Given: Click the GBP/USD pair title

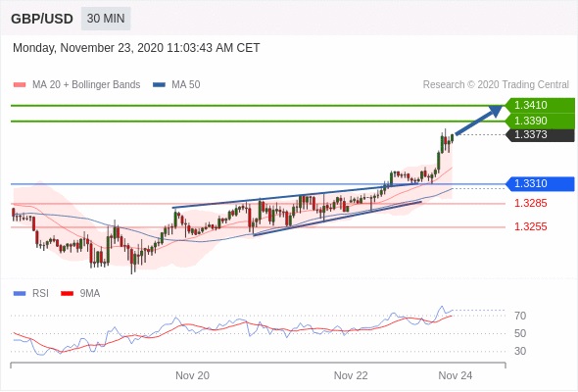Looking at the screenshot, I should tap(42, 19).
